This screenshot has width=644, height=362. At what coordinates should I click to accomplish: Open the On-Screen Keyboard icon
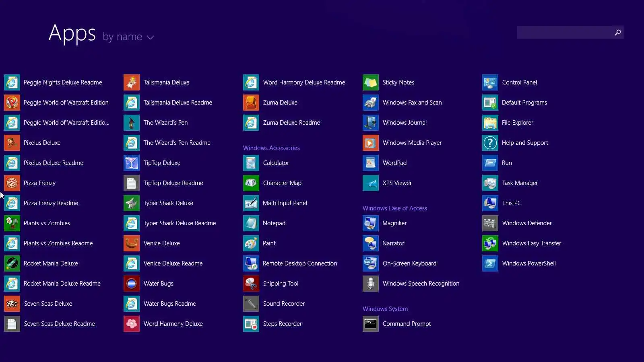(x=371, y=263)
